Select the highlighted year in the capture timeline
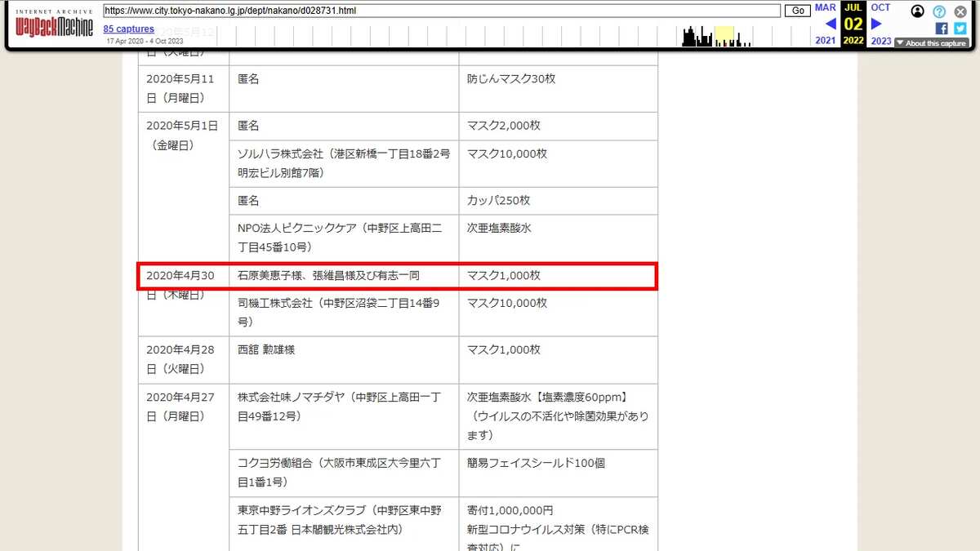 [x=724, y=37]
